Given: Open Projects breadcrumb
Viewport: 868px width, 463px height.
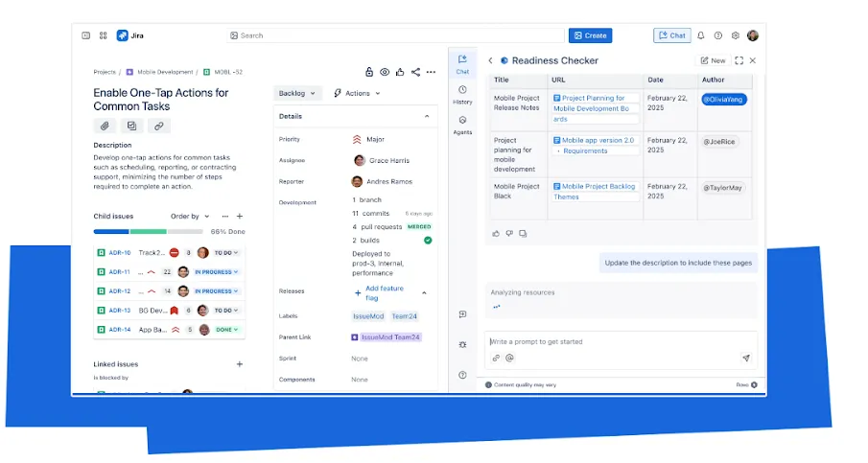Looking at the screenshot, I should (105, 72).
